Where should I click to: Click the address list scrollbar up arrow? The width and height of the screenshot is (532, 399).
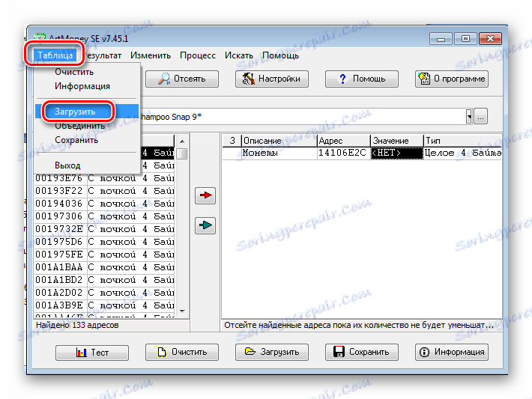(182, 141)
